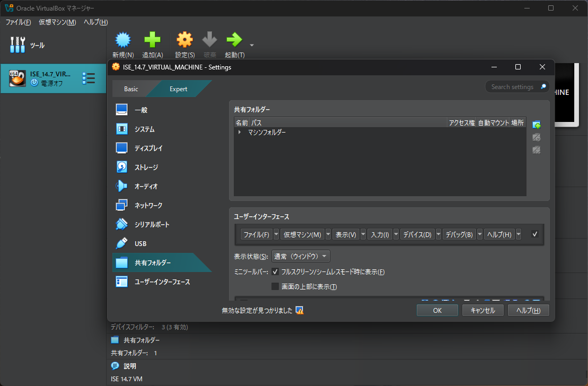The width and height of the screenshot is (588, 386).
Task: Switch to the Expert tab
Action: [x=178, y=89]
